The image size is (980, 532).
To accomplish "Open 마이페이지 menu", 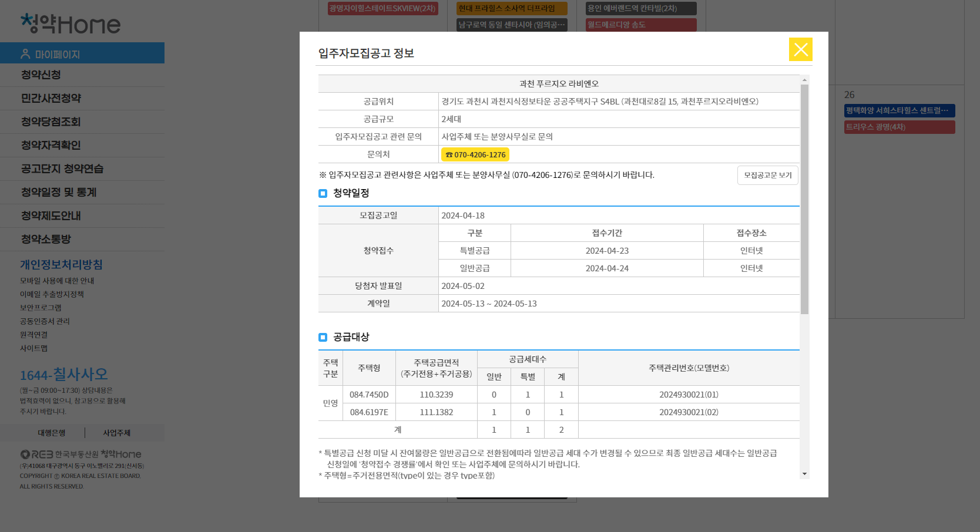I will tap(82, 53).
